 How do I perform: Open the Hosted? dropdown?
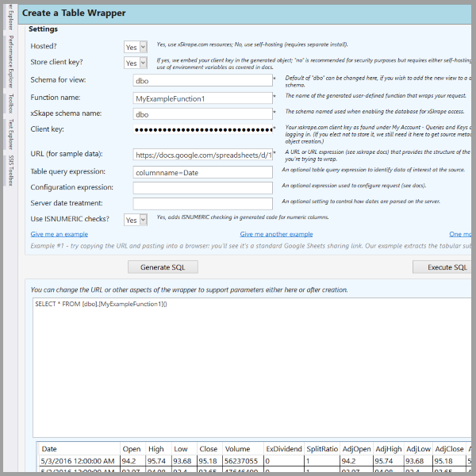[136, 47]
